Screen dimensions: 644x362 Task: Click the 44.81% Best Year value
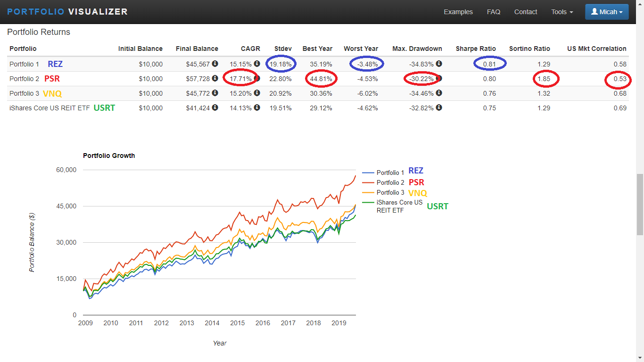(x=321, y=79)
